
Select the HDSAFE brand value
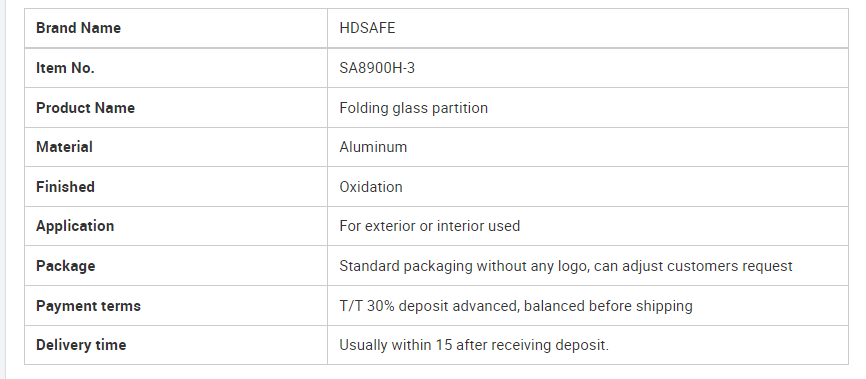tap(367, 28)
